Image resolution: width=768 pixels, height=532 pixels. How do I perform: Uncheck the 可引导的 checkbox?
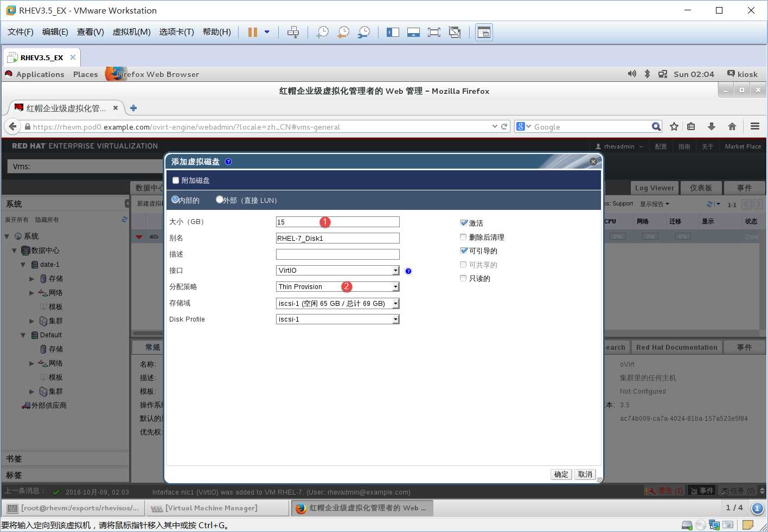(x=463, y=251)
